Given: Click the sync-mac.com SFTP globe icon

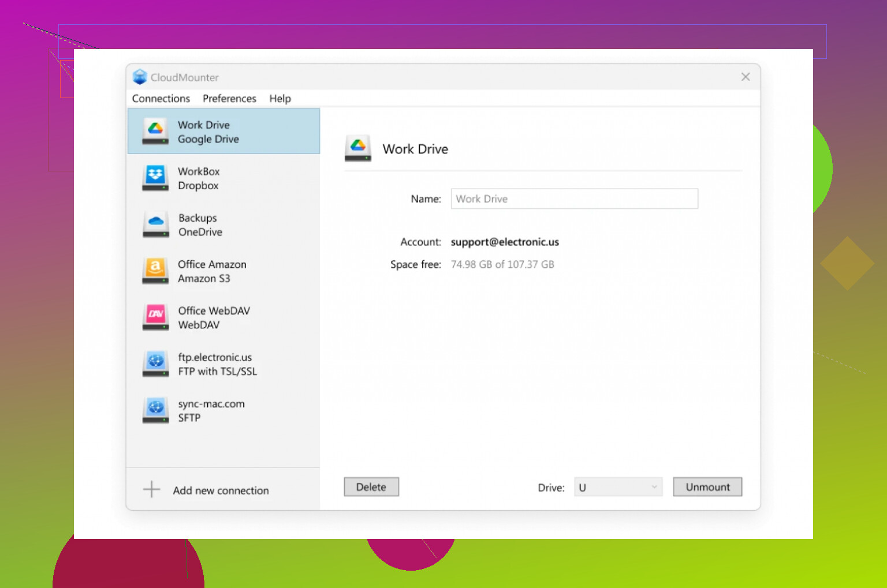Looking at the screenshot, I should [x=155, y=410].
